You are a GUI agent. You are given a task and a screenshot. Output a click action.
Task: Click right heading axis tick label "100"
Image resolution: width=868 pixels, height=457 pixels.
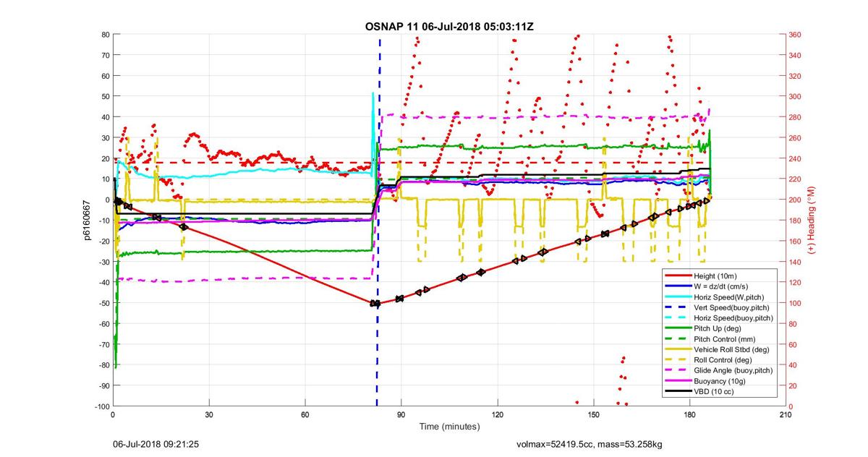pyautogui.click(x=796, y=304)
